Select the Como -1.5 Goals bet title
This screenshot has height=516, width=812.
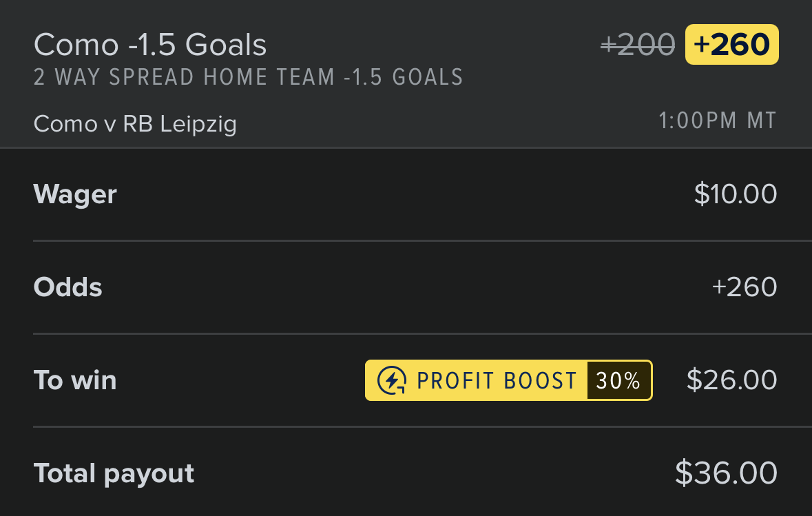150,45
